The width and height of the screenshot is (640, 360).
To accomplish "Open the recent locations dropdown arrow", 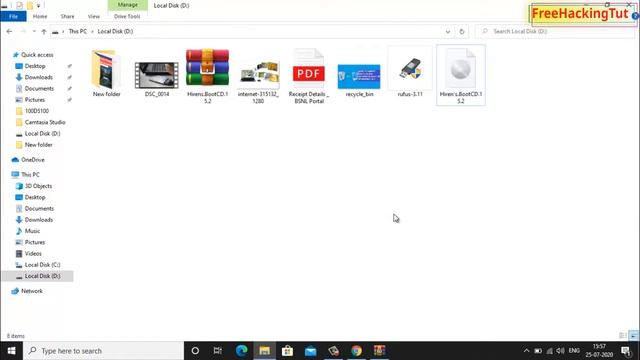I will (34, 31).
